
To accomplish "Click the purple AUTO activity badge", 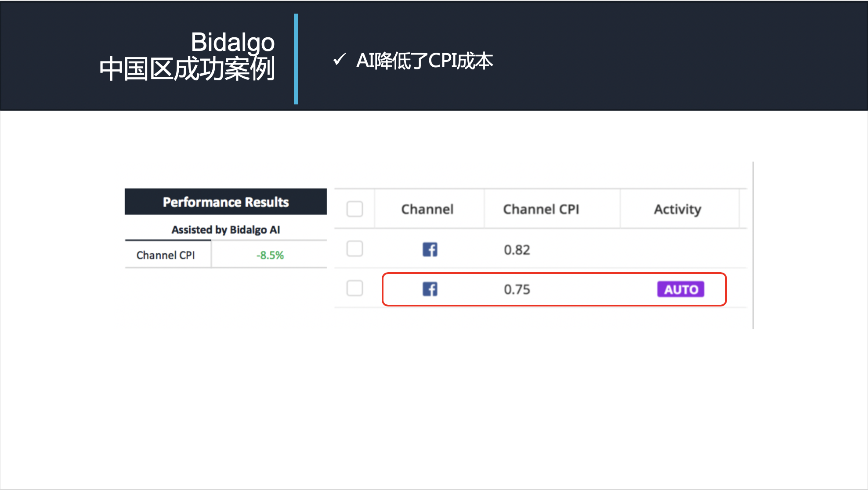I will [x=680, y=289].
